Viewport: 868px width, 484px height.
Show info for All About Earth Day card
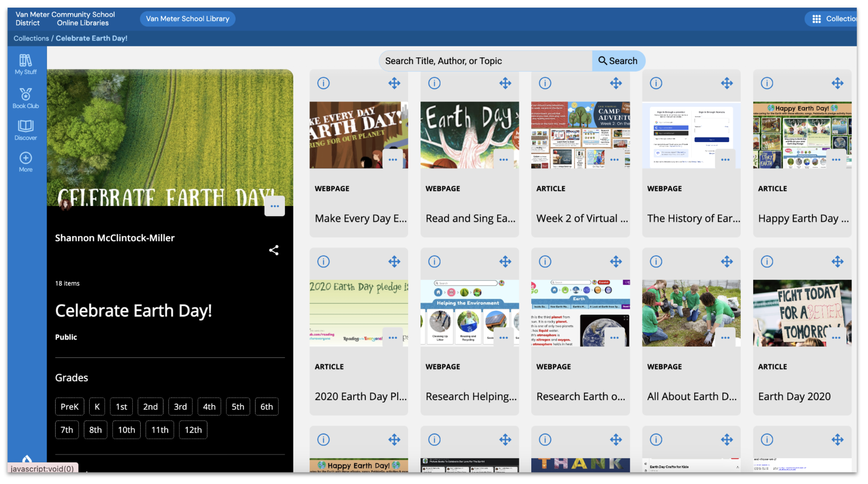click(x=656, y=261)
